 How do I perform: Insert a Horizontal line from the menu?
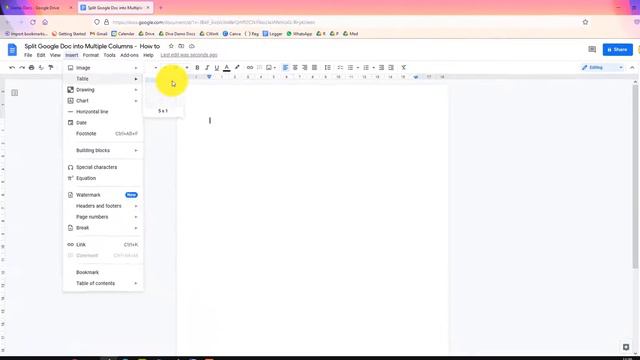[x=103, y=112]
